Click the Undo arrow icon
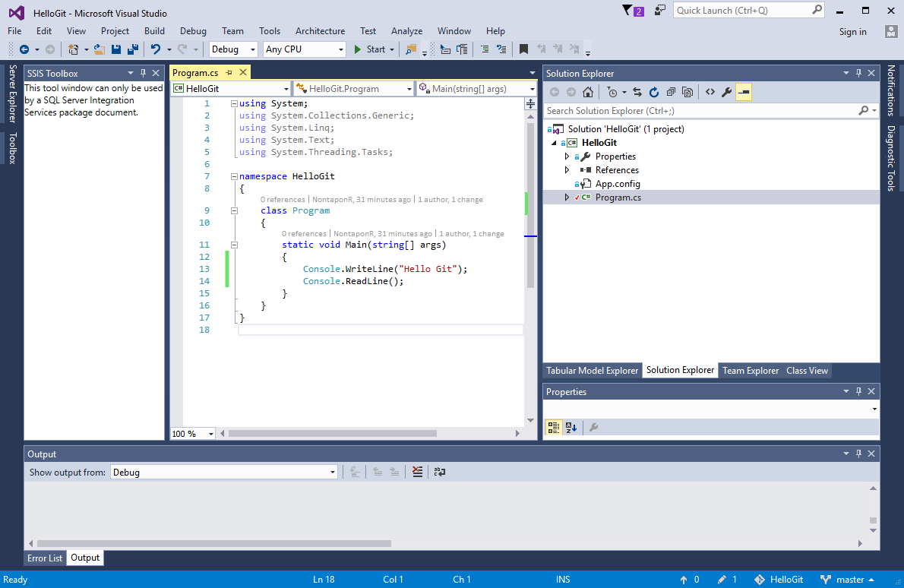904x588 pixels. (x=156, y=49)
